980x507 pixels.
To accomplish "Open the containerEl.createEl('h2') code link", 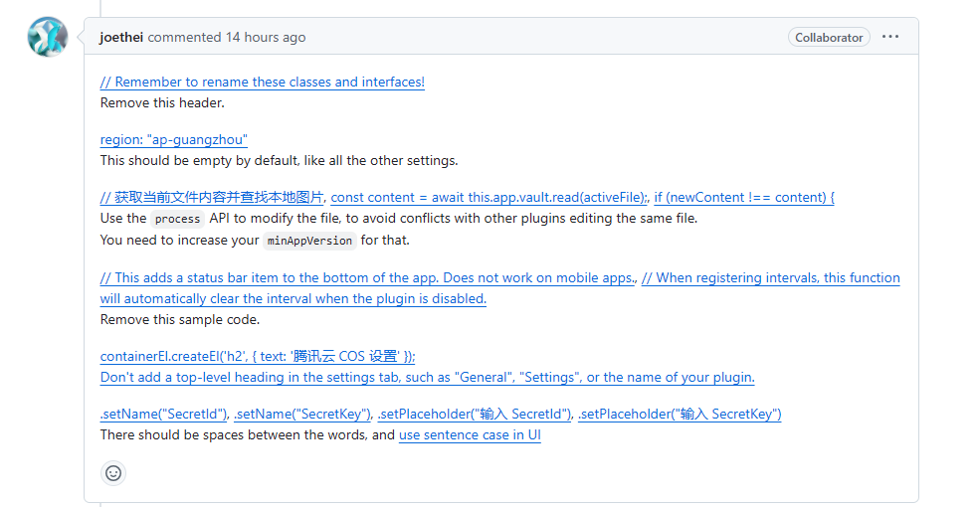I will pos(258,356).
